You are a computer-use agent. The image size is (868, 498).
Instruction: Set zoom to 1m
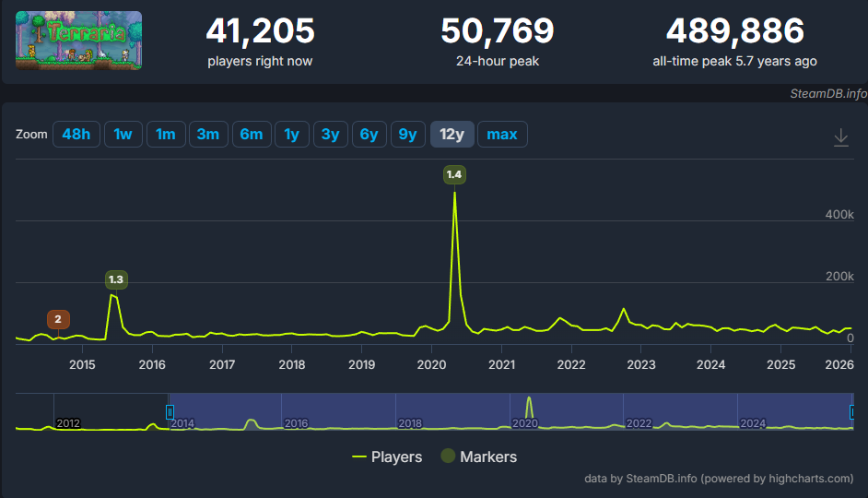coord(166,134)
